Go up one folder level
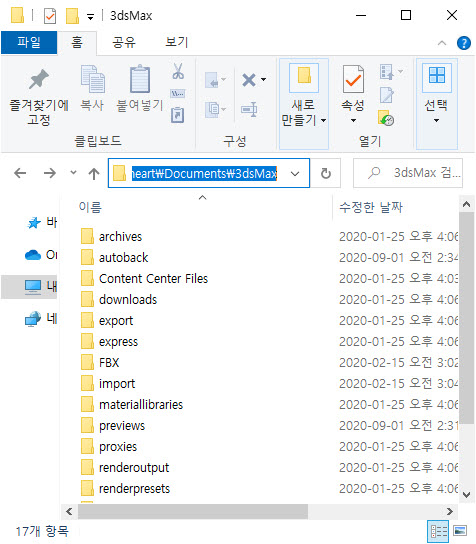Viewport: 476px width, 544px height. [x=94, y=173]
